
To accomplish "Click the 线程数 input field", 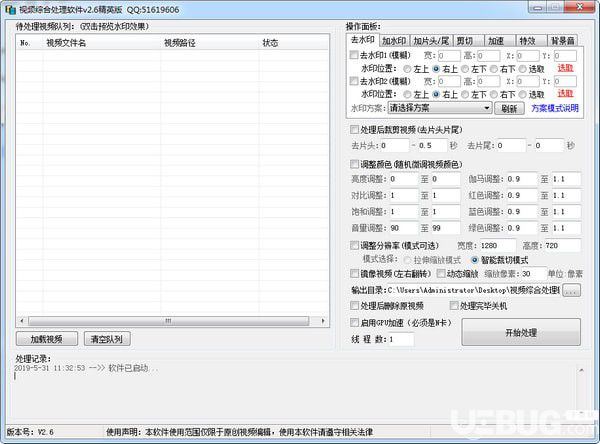I will [401, 340].
